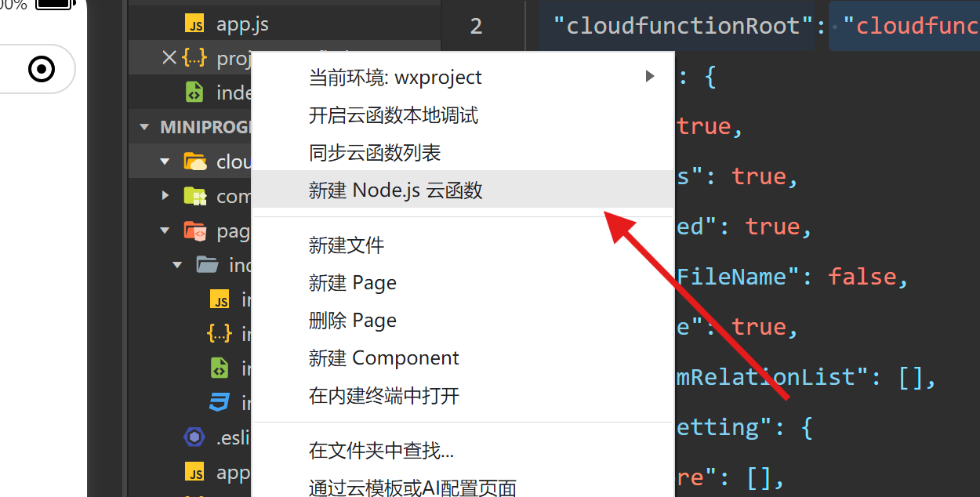The width and height of the screenshot is (980, 497).
Task: Click the JS icon of app.js at sidebar bottom
Action: (x=194, y=471)
